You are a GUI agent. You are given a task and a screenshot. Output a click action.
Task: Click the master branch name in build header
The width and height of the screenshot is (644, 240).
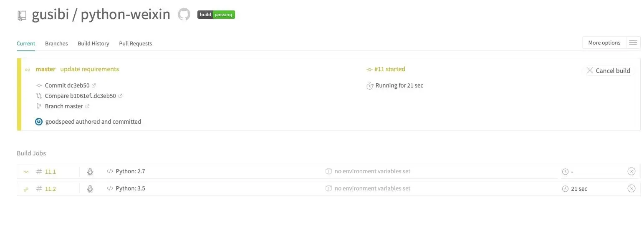[45, 69]
